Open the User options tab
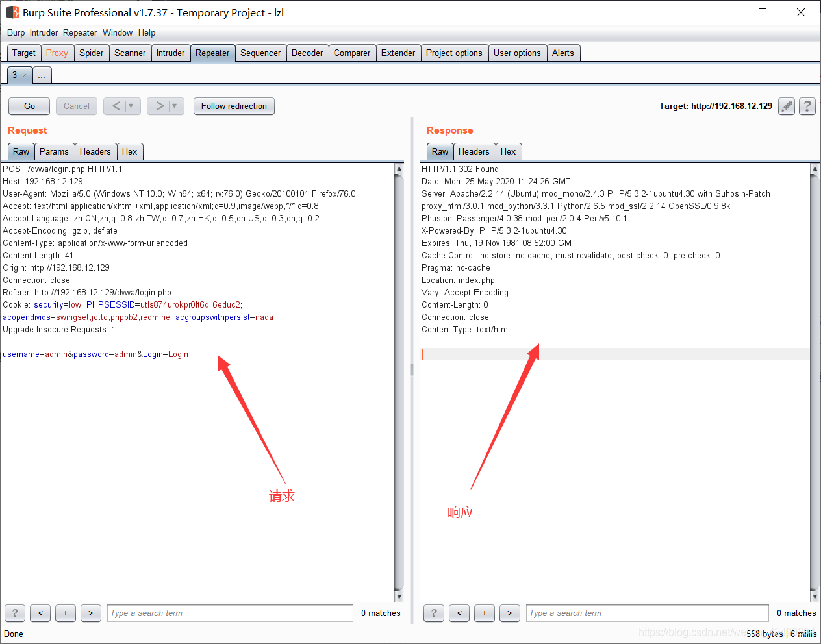 [517, 53]
